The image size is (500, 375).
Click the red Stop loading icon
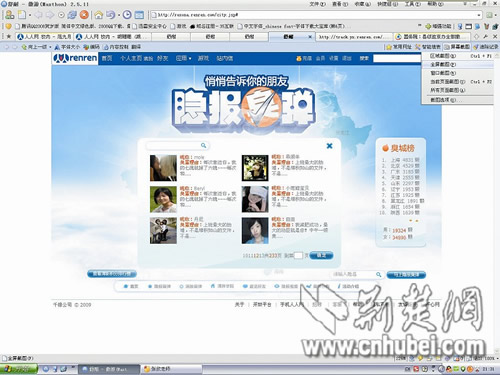(85, 15)
